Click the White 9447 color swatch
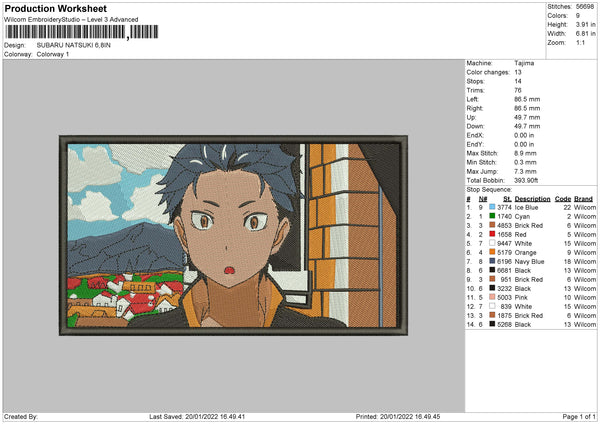Screen dimensions: 600x424 (492, 243)
